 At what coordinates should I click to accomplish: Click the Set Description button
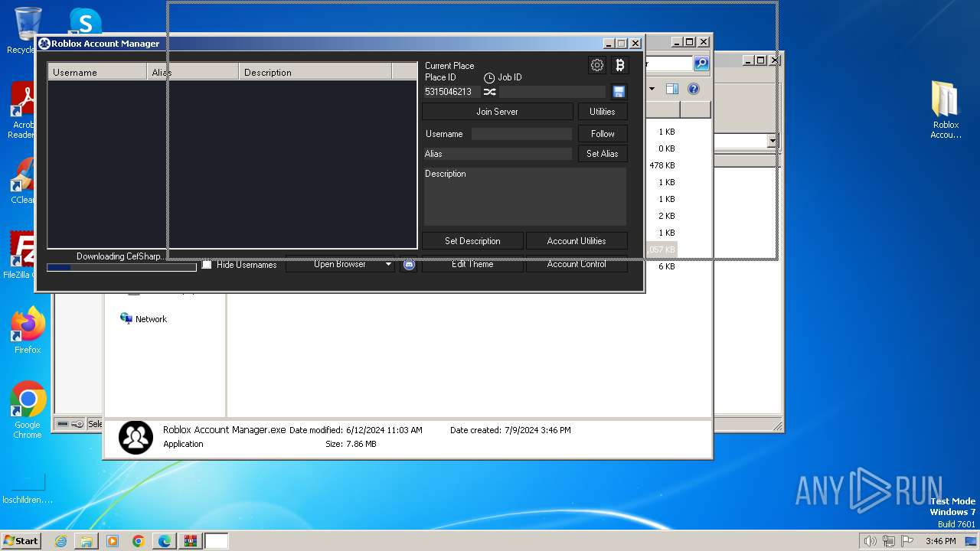(x=472, y=241)
